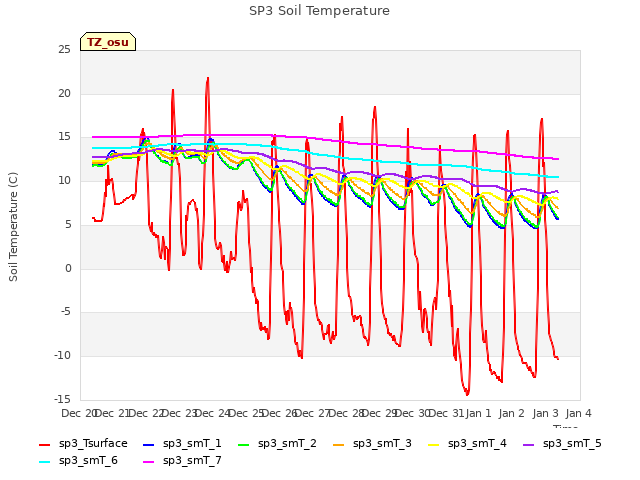Image resolution: width=640 pixels, height=480 pixels.
Task: Click the 0 y-axis tick label
Action: (x=68, y=268)
